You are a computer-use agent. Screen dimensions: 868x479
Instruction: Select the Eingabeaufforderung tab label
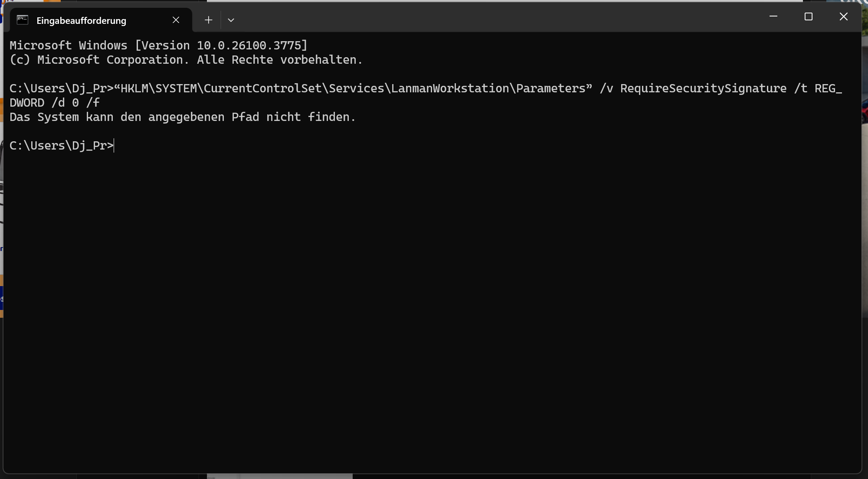pos(82,20)
